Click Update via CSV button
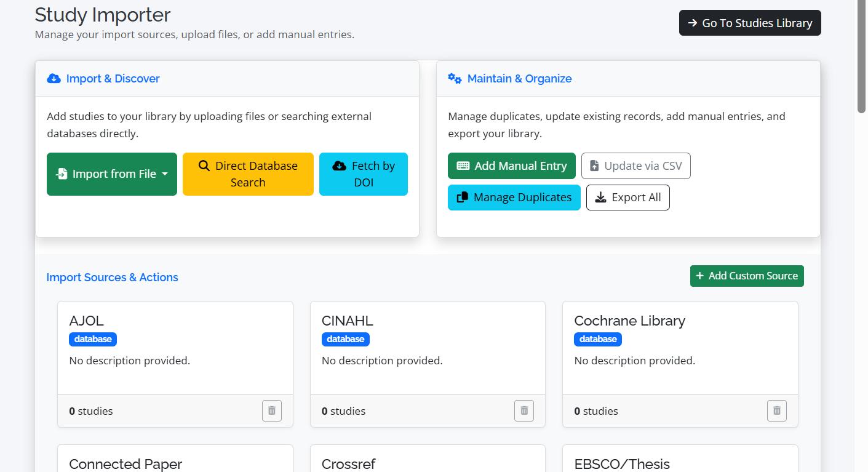This screenshot has width=868, height=472. pos(636,166)
